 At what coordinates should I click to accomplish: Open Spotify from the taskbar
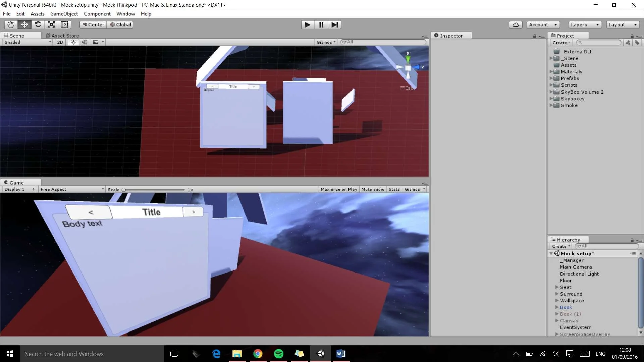tap(278, 354)
